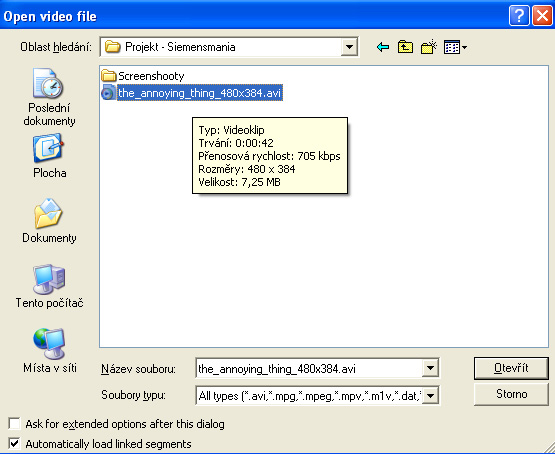Screen dimensions: 555x454
Task: Select the Screenshooty folder
Action: (x=143, y=76)
